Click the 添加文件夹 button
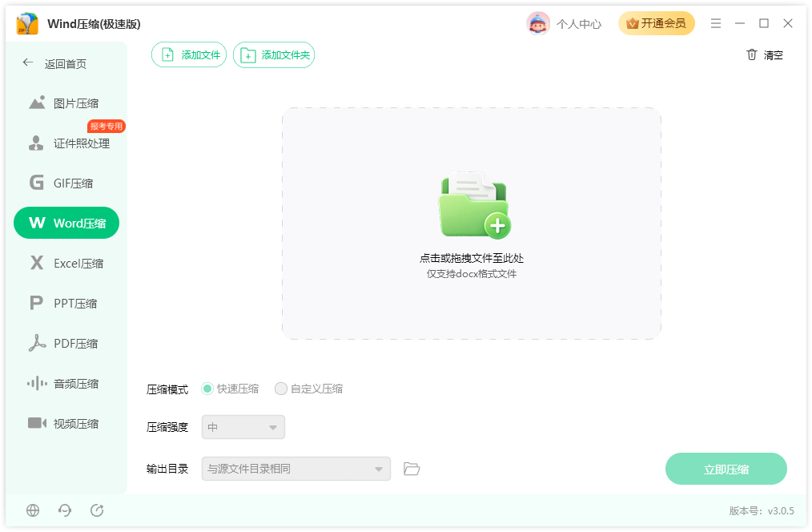The image size is (812, 532). (x=274, y=55)
